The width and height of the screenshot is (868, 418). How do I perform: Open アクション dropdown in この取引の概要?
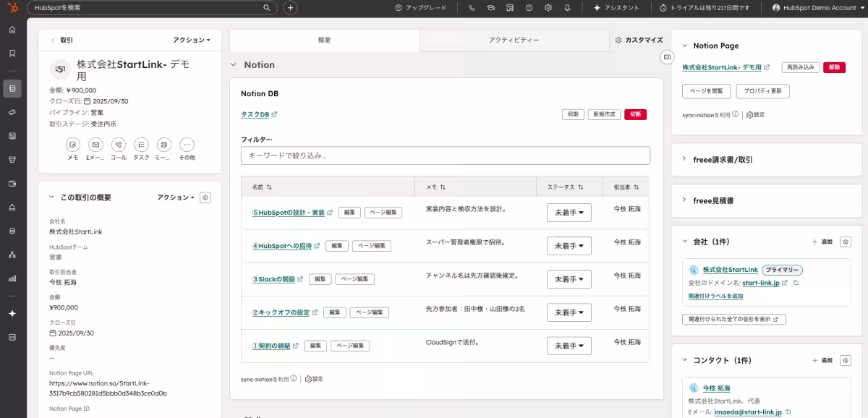(176, 197)
